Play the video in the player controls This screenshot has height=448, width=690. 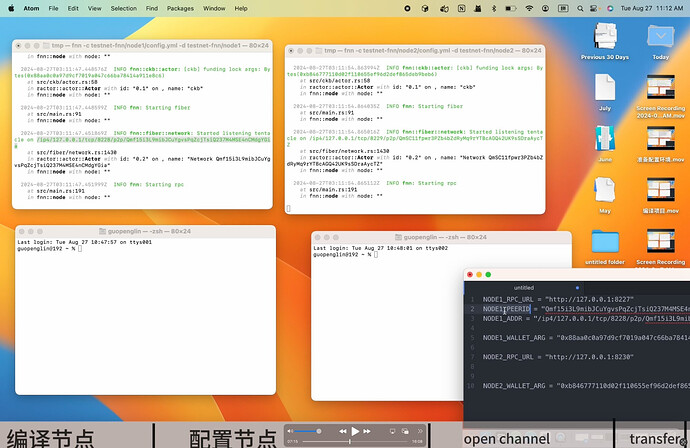coord(355,431)
